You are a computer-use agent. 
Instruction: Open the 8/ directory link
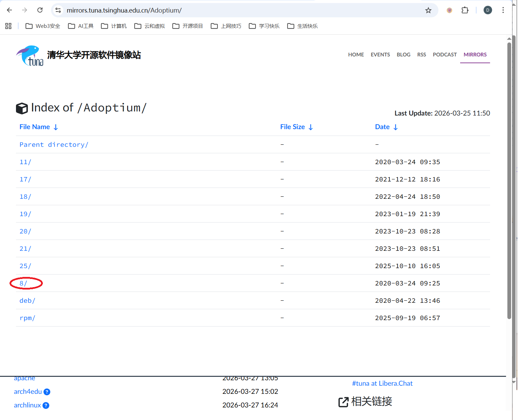coord(23,283)
